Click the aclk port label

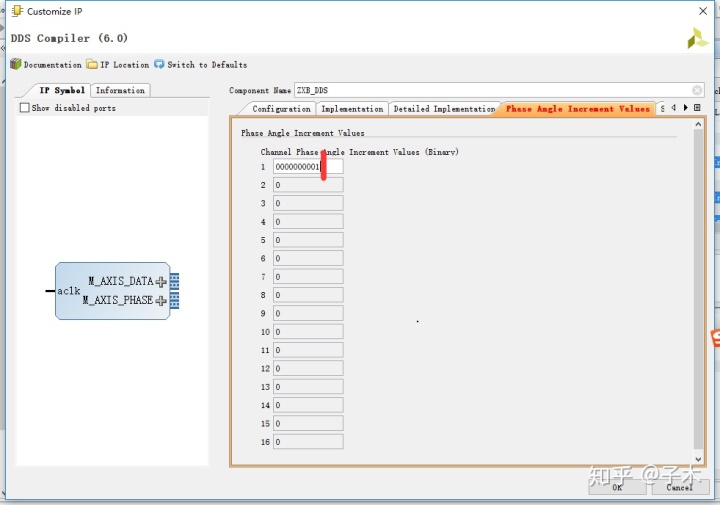tap(68, 291)
